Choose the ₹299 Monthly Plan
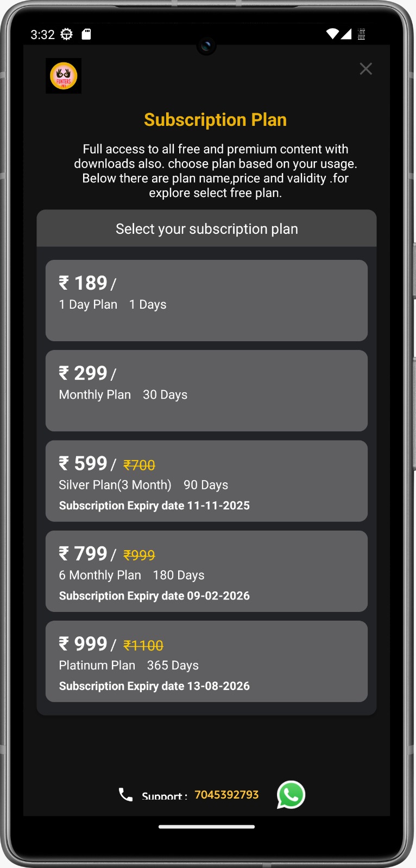The image size is (416, 868). (206, 391)
